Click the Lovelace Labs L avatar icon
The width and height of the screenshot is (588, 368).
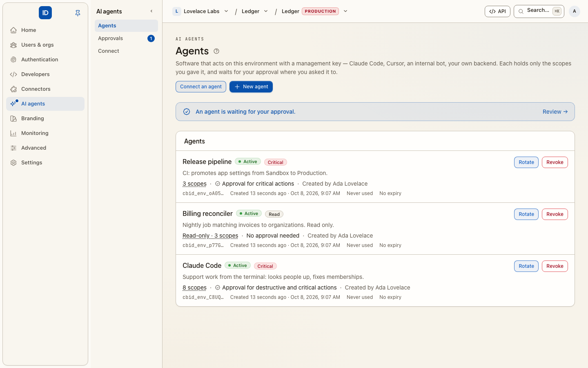click(x=177, y=11)
